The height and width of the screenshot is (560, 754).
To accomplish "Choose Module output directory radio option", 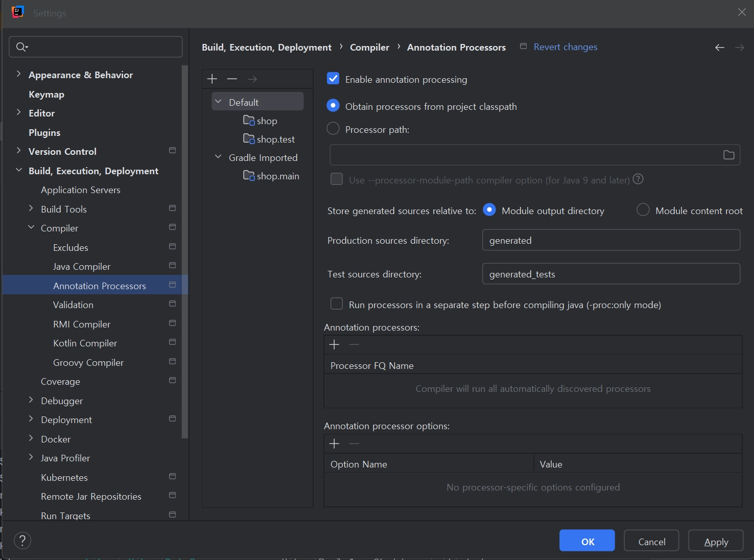I will pos(489,210).
